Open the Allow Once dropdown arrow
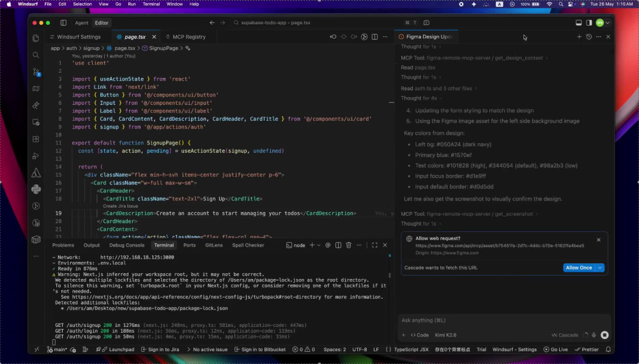The height and width of the screenshot is (364, 639). (600, 268)
